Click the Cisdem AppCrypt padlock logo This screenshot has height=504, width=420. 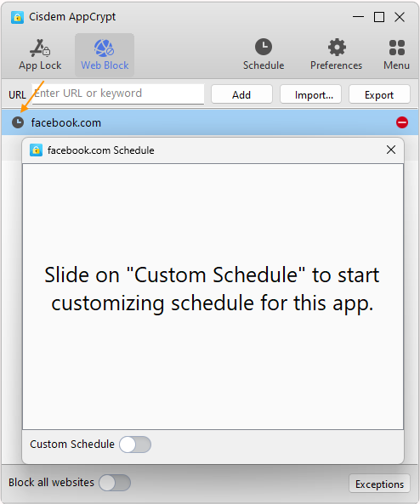click(17, 17)
